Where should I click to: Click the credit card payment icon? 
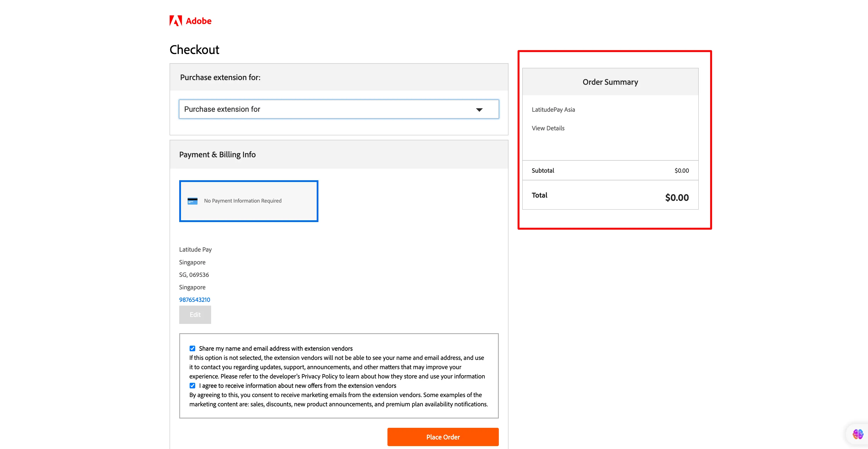[192, 201]
